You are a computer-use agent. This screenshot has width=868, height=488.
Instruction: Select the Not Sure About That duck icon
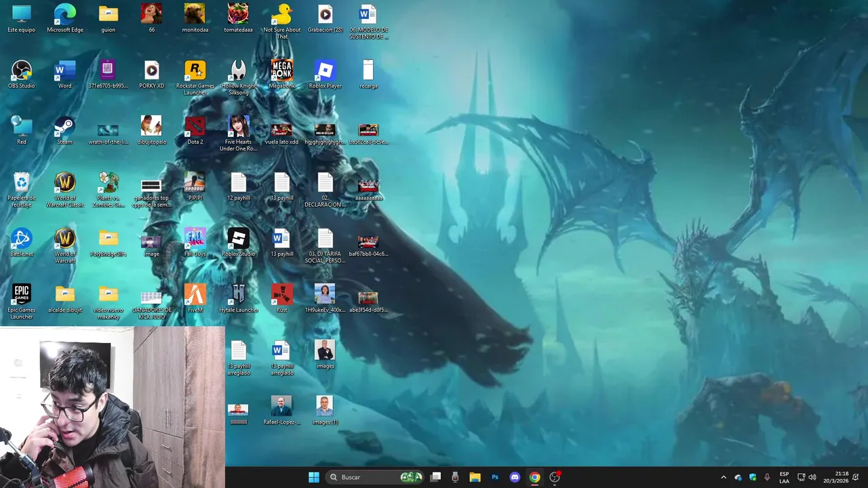coord(281,22)
